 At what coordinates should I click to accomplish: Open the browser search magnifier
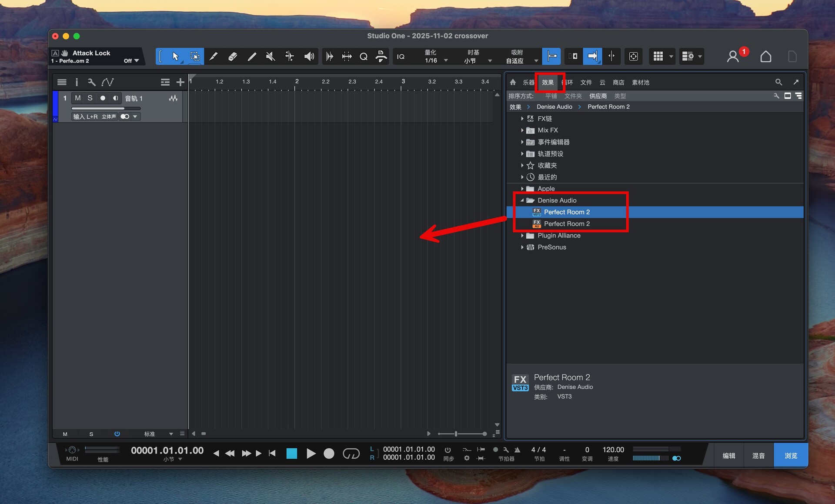(778, 82)
